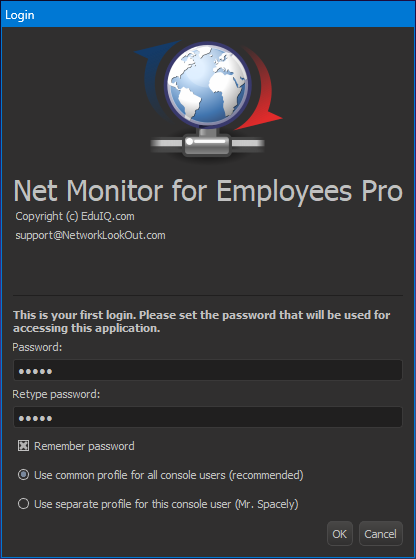Click the Password input field
Viewport: 416px width, 559px height.
click(208, 370)
